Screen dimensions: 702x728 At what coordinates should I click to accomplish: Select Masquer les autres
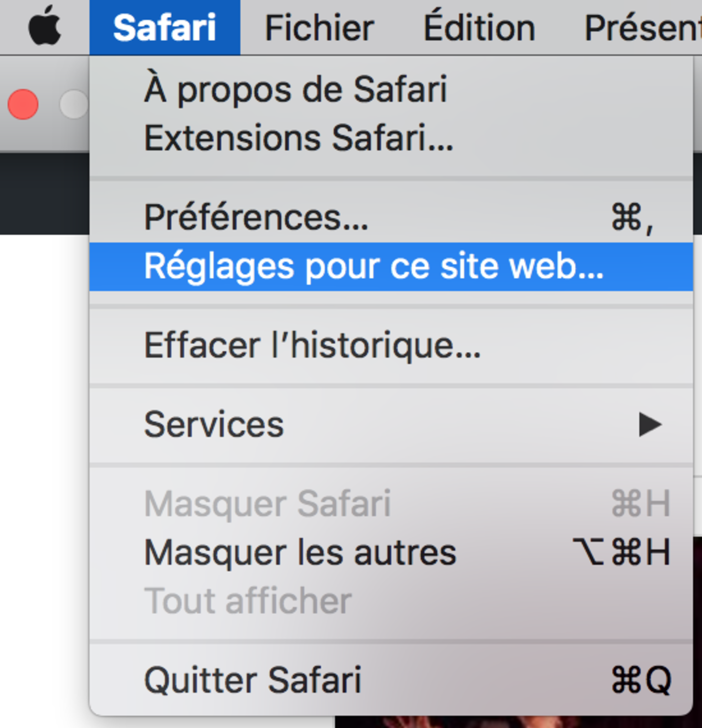(301, 551)
